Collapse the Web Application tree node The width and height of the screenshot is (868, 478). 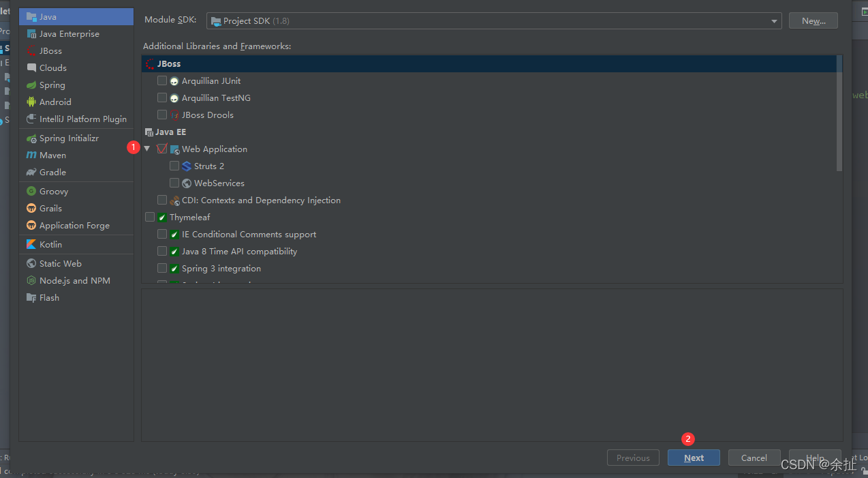pyautogui.click(x=147, y=149)
